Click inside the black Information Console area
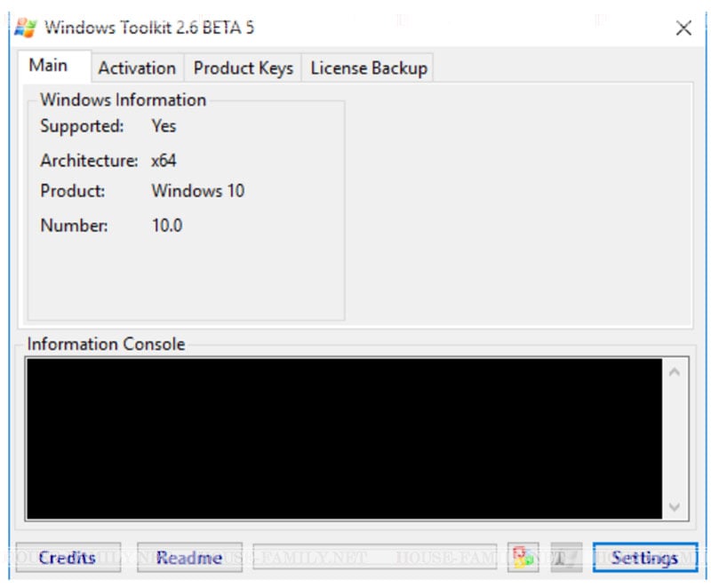 (345, 439)
